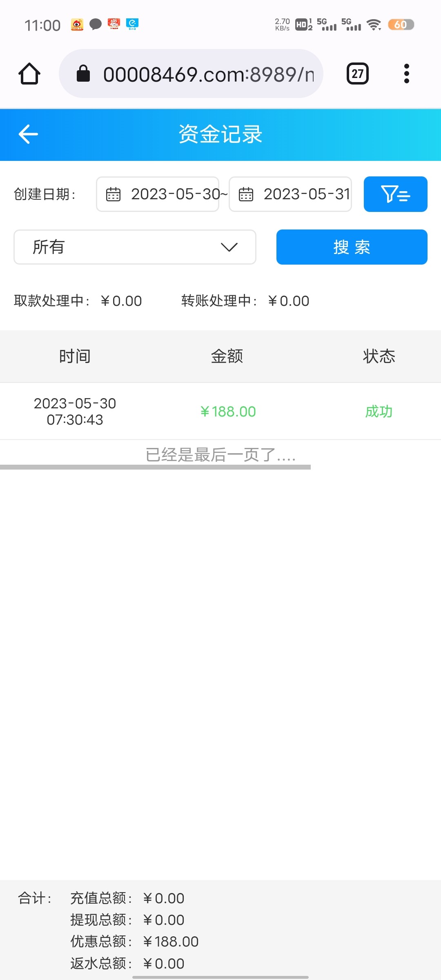441x980 pixels.
Task: Tap the start date calendar icon
Action: pos(113,194)
